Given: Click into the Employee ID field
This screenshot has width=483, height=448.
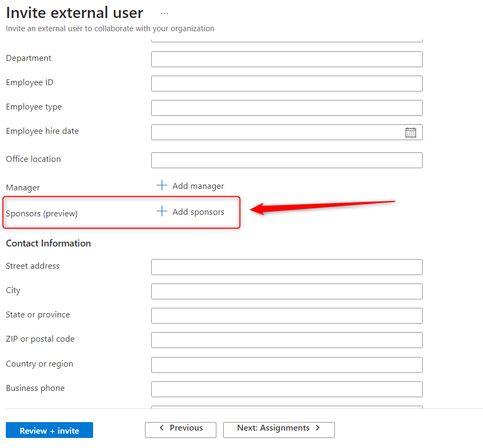Looking at the screenshot, I should pyautogui.click(x=286, y=84).
